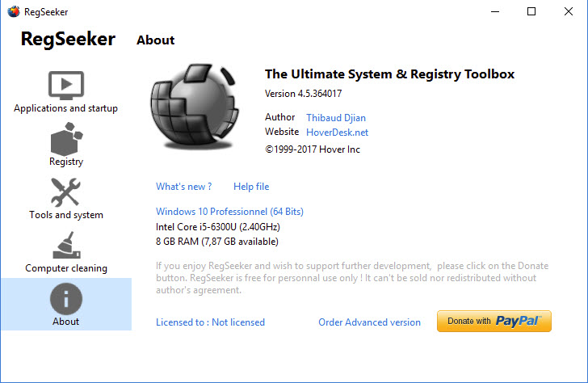This screenshot has height=383, width=588.
Task: Click the RegSeeker header title text
Action: [x=68, y=39]
